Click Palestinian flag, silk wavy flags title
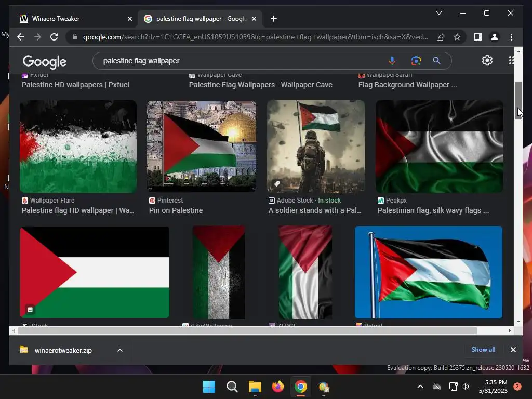The image size is (532, 399). (433, 211)
